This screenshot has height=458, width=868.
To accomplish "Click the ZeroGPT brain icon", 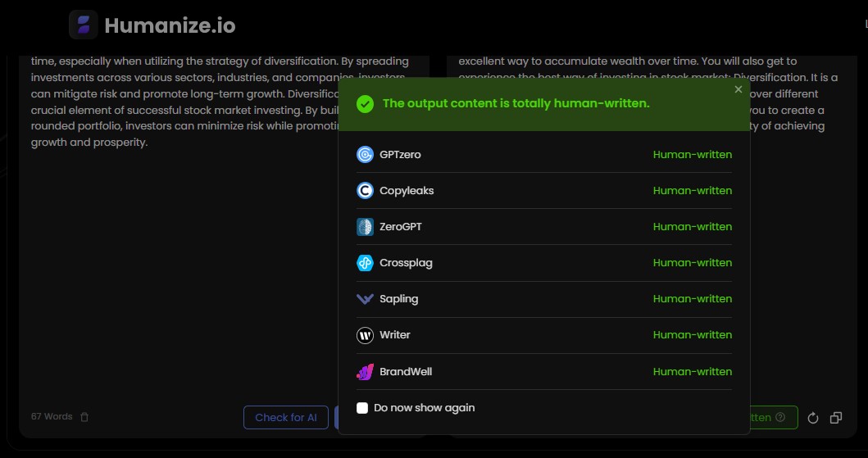I will pyautogui.click(x=365, y=227).
